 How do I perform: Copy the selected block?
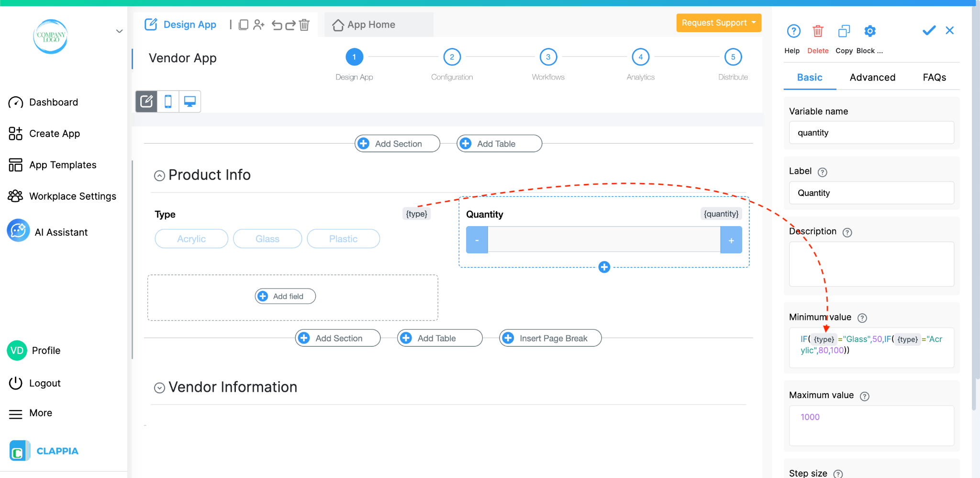click(844, 31)
